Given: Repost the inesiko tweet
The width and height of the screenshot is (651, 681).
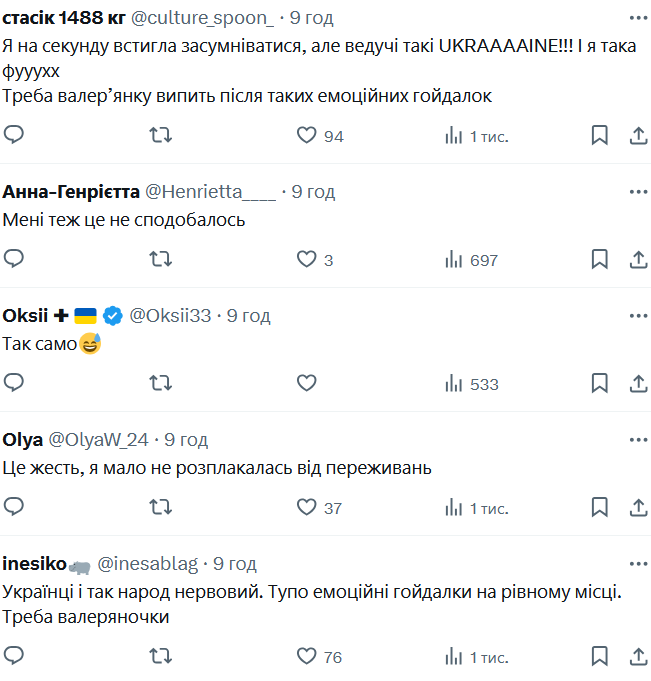Looking at the screenshot, I should (160, 656).
